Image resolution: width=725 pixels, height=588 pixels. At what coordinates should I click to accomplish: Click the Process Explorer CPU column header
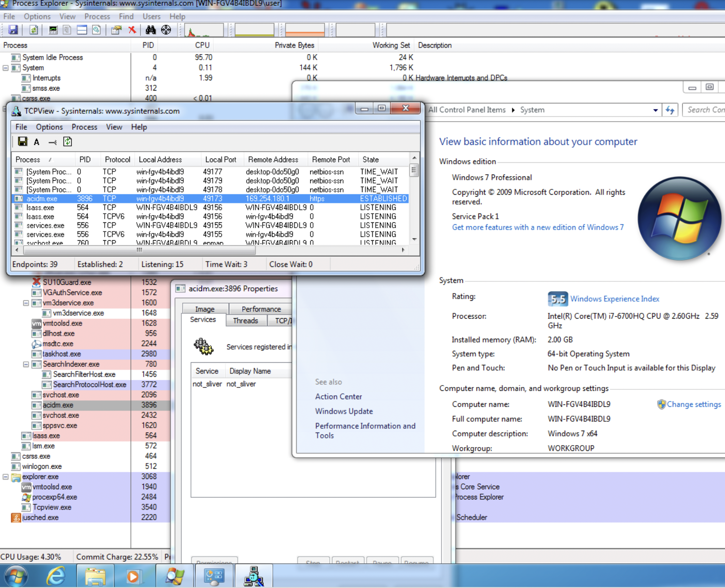pyautogui.click(x=202, y=45)
